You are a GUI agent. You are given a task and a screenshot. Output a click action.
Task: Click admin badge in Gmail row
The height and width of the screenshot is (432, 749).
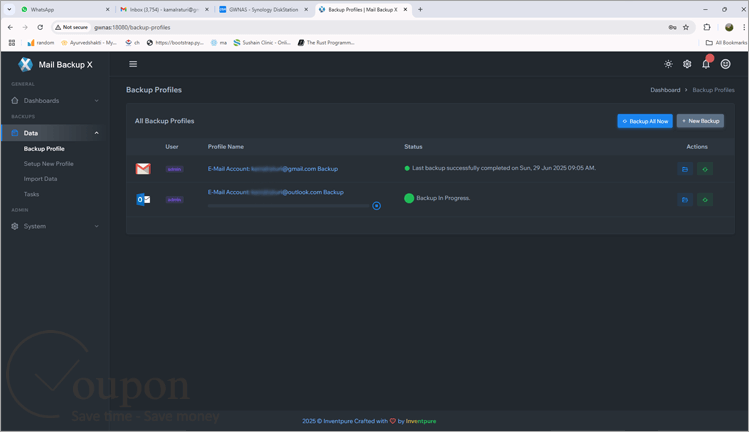(174, 169)
